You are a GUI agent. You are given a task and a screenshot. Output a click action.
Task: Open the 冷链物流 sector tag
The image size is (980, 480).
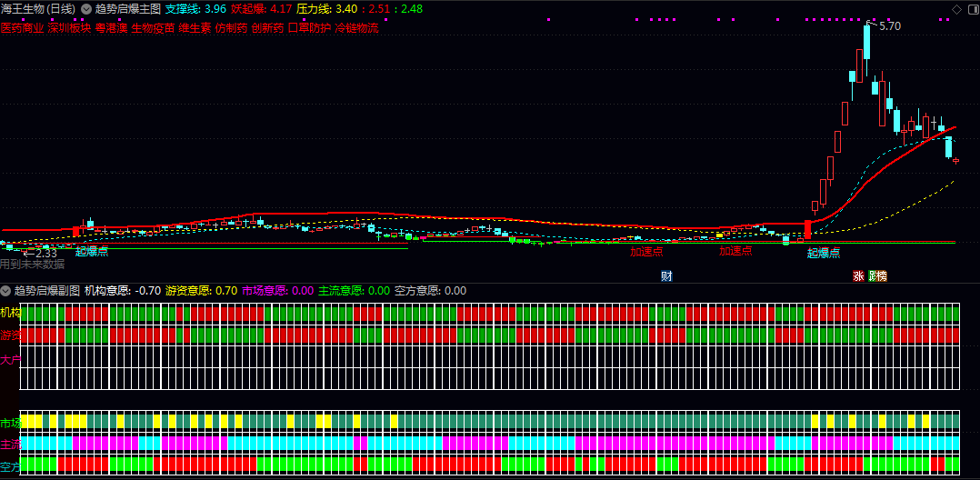click(x=357, y=28)
